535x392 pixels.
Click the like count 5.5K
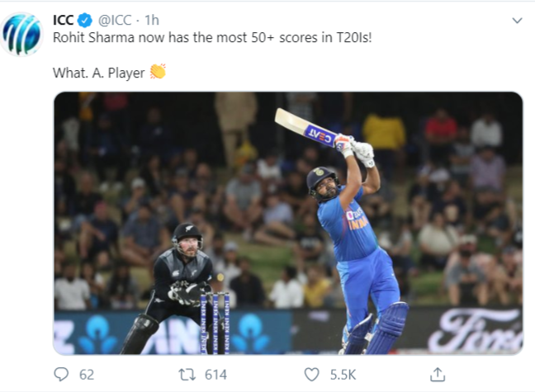tap(343, 375)
